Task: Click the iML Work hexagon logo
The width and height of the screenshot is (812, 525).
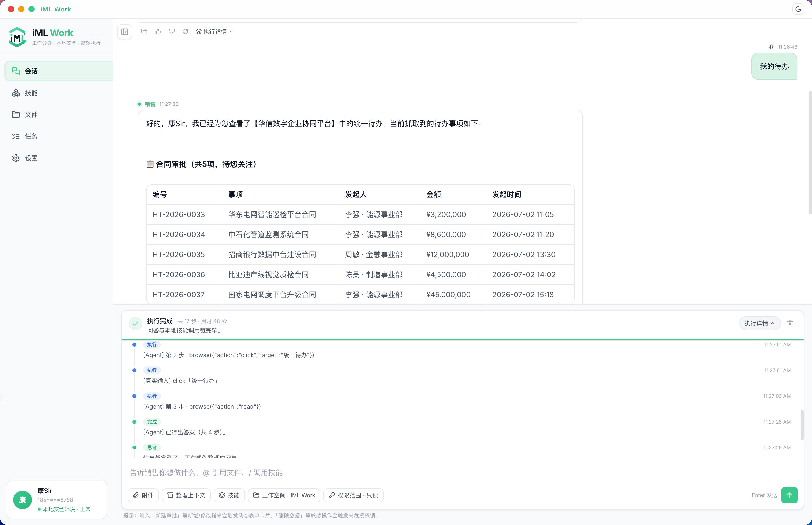Action: (17, 37)
